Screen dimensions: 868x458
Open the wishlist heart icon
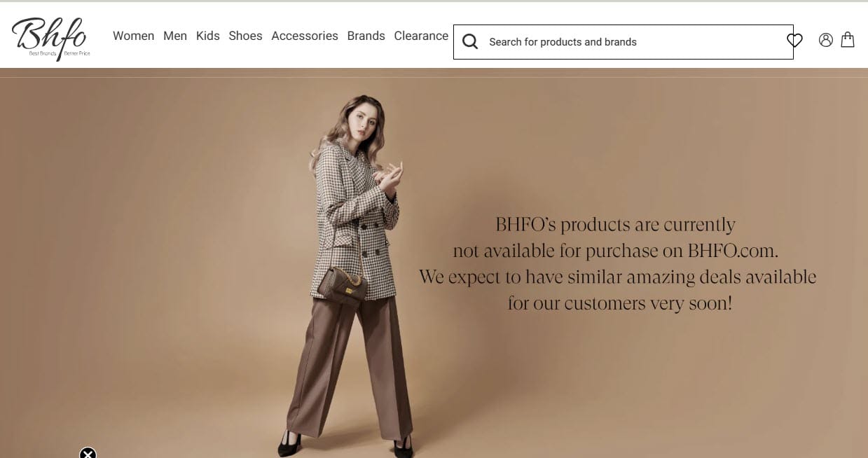[x=794, y=40]
